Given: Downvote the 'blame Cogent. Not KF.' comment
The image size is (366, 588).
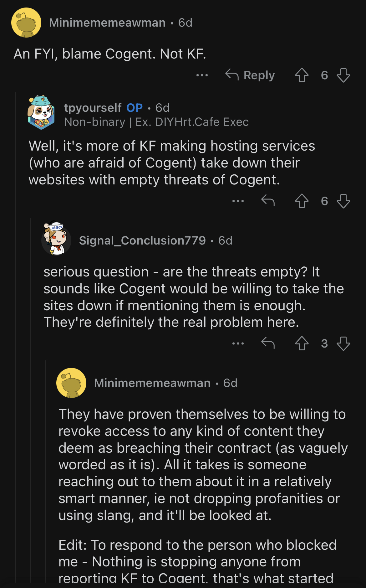Looking at the screenshot, I should [x=343, y=75].
